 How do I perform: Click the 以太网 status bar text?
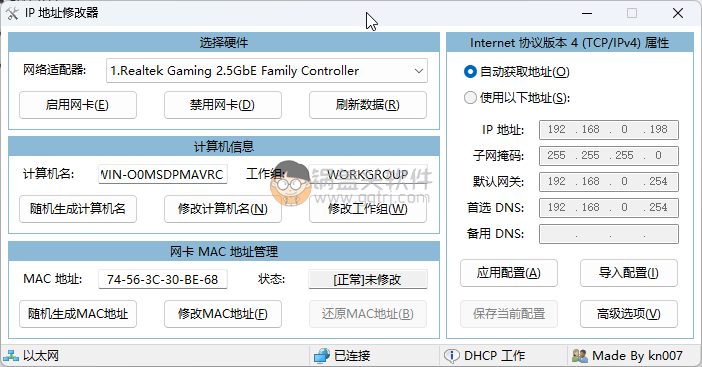point(41,356)
